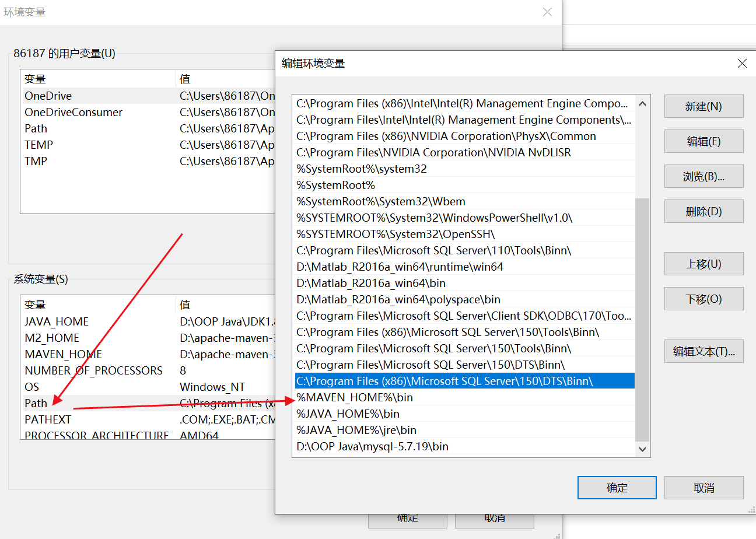Select TEMP user variable row
This screenshot has height=539, width=756.
148,145
